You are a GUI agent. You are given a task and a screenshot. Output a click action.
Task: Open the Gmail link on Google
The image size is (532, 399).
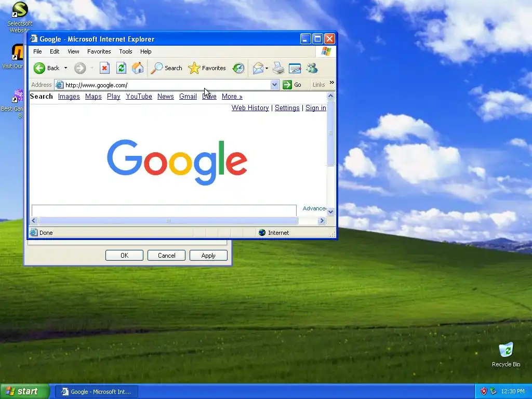[x=188, y=97]
